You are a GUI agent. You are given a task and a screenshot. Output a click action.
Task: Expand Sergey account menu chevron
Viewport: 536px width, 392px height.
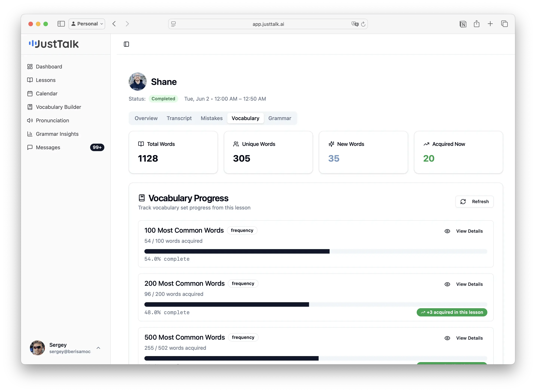click(99, 348)
